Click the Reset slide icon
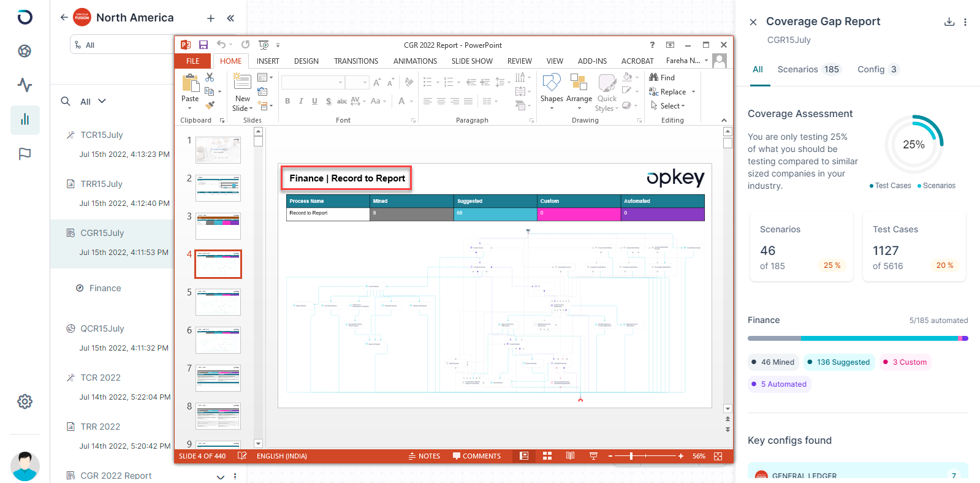 262,91
